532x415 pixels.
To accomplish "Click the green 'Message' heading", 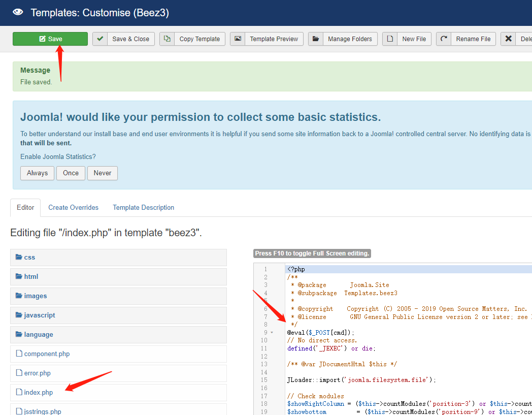I will pos(36,70).
